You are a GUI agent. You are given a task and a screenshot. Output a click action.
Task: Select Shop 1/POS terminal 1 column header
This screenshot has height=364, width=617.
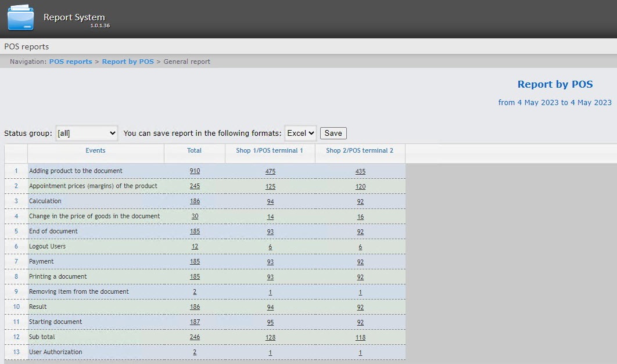point(270,150)
